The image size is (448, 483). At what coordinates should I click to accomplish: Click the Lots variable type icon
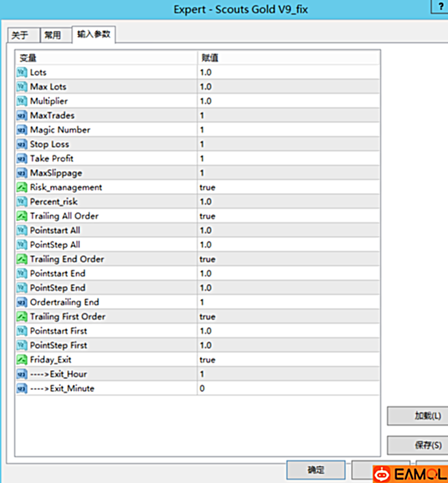coord(22,73)
